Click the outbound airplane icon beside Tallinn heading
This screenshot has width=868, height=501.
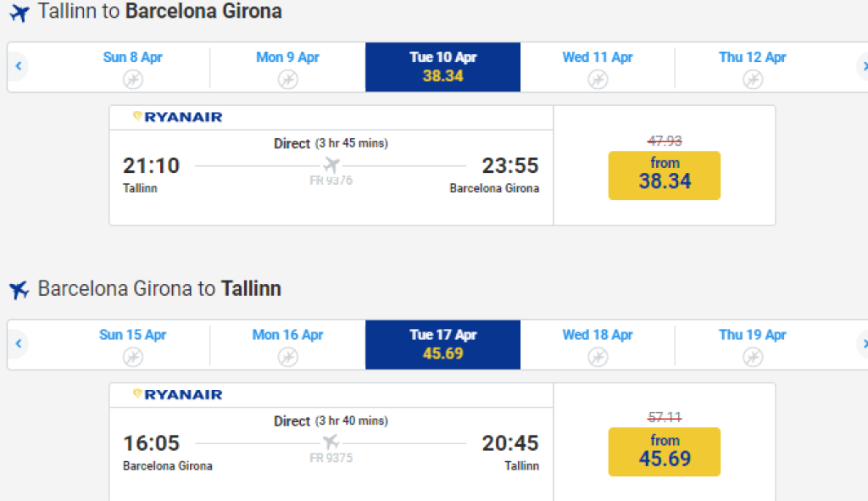19,13
